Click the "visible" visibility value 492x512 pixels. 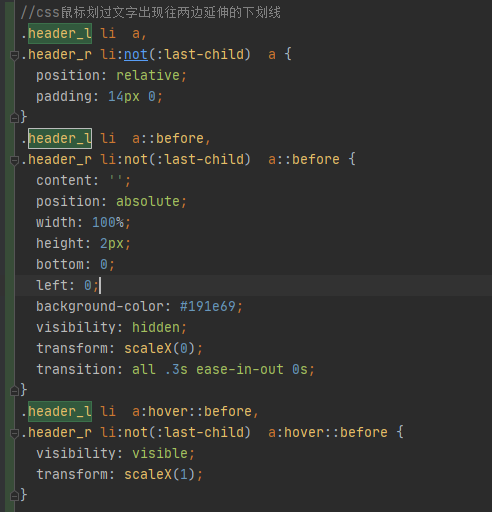[160, 453]
